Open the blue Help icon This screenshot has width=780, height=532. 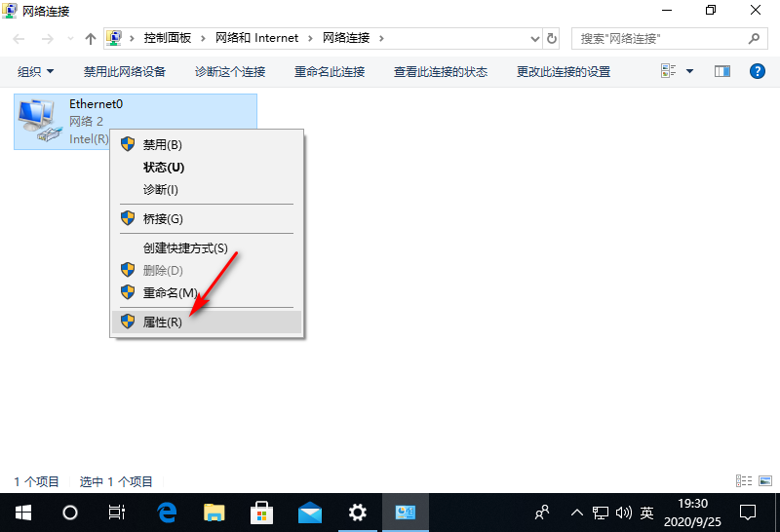click(x=758, y=71)
